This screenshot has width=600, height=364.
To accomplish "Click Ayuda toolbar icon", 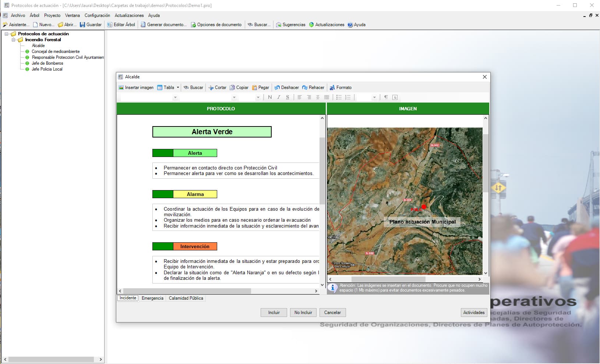I will pos(356,25).
